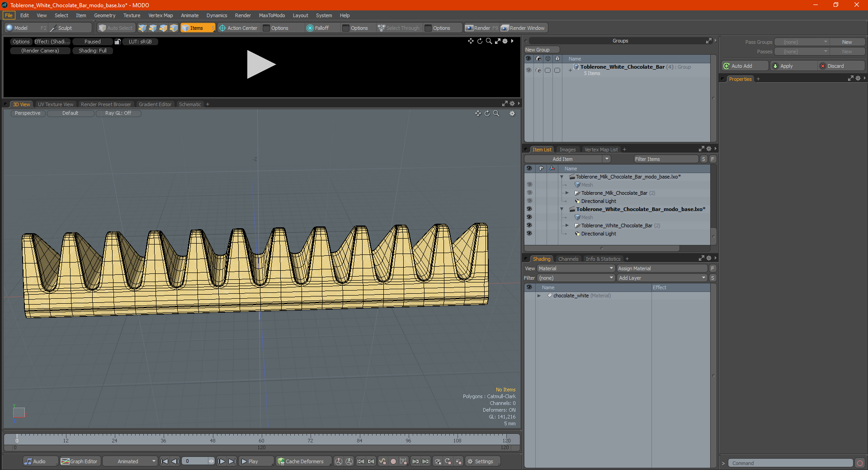This screenshot has height=470, width=868.
Task: Click Auto Add button
Action: click(745, 66)
